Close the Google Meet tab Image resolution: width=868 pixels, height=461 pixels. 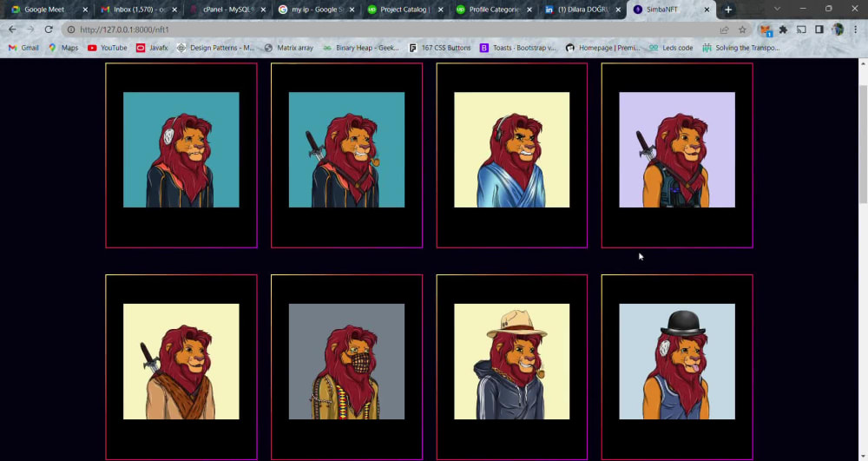tap(85, 10)
